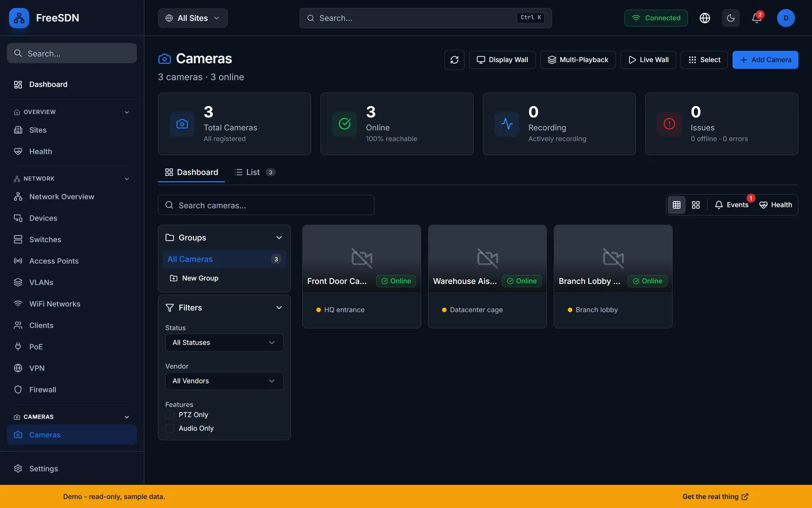This screenshot has height=508, width=812.
Task: Click the Datacenter cage location text
Action: pos(476,310)
